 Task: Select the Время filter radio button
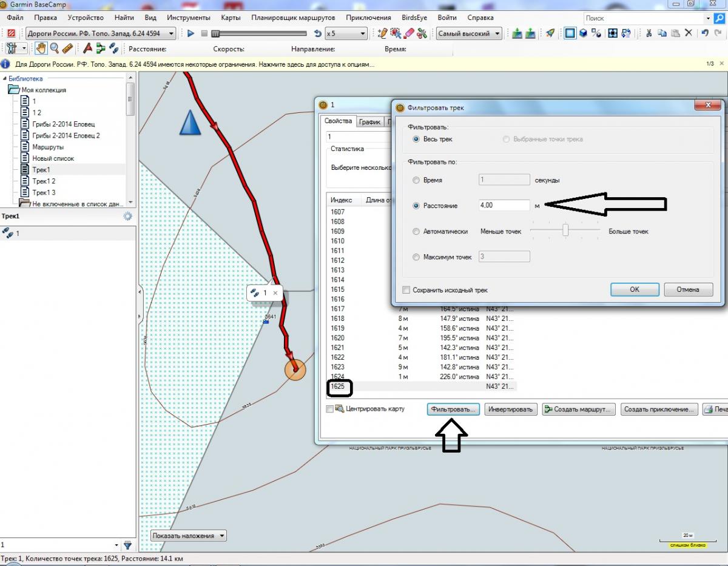pos(416,180)
